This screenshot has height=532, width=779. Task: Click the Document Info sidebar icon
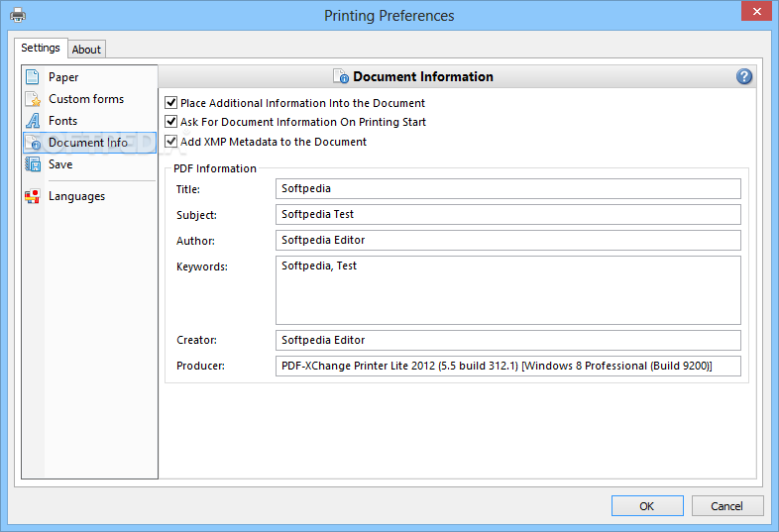click(x=33, y=143)
